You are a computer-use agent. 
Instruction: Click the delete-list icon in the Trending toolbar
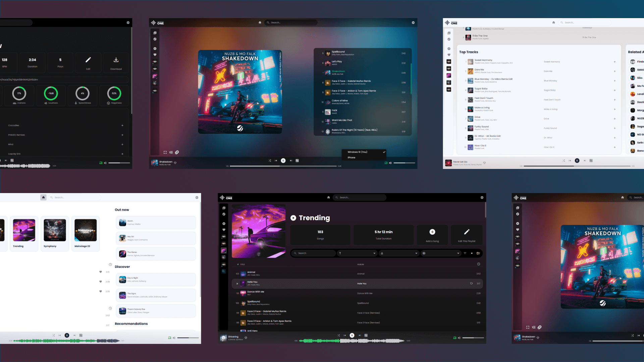(x=478, y=253)
